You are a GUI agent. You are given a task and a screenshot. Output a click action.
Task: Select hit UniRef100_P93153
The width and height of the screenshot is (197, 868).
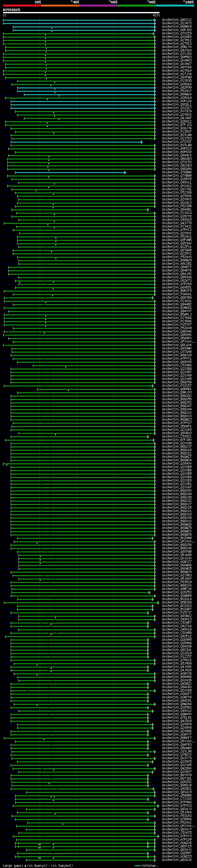click(x=176, y=816)
